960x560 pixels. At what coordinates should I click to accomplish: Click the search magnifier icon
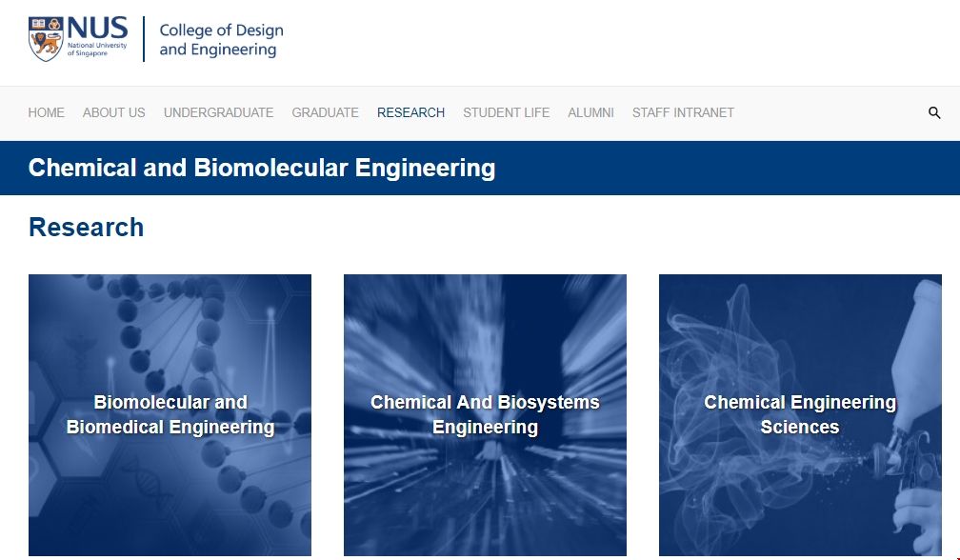click(934, 112)
